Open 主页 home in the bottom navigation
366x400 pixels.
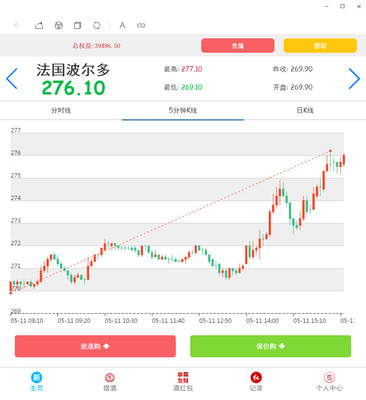[x=37, y=382]
